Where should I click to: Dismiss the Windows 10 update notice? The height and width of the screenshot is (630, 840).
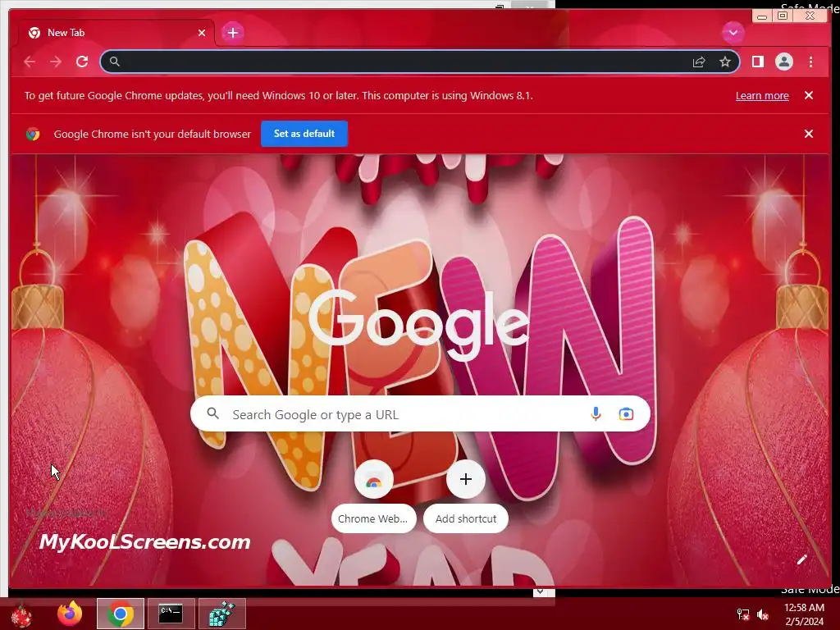(808, 95)
